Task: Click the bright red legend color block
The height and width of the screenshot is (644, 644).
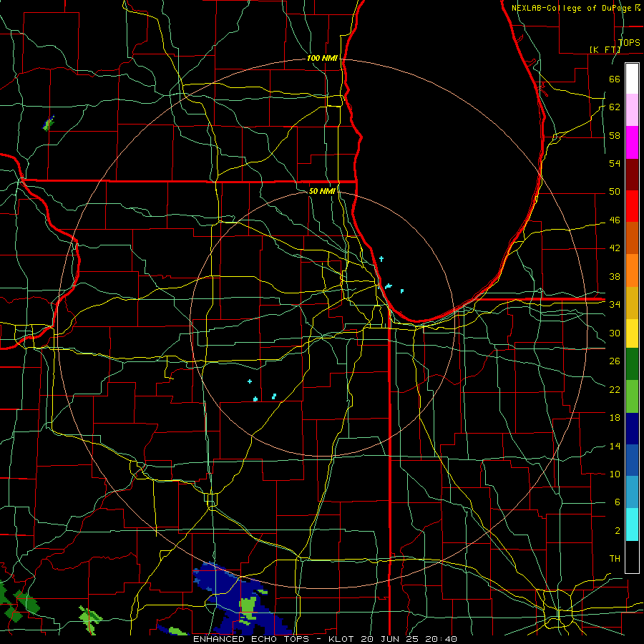Action: (632, 206)
